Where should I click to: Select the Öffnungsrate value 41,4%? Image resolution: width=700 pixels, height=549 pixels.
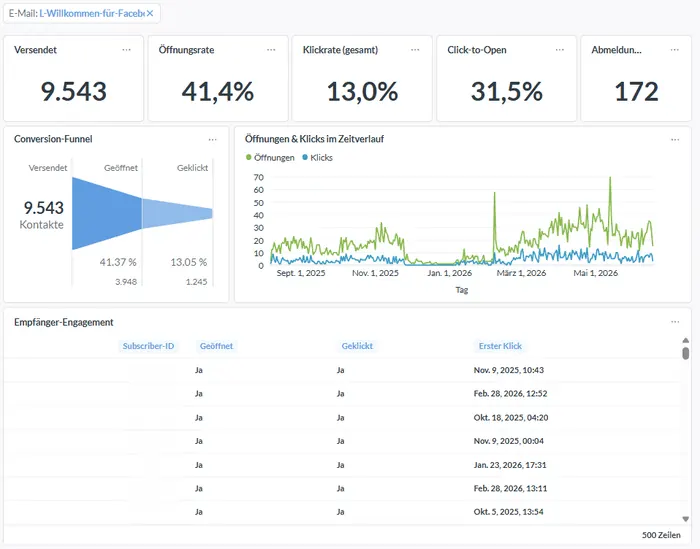point(218,92)
